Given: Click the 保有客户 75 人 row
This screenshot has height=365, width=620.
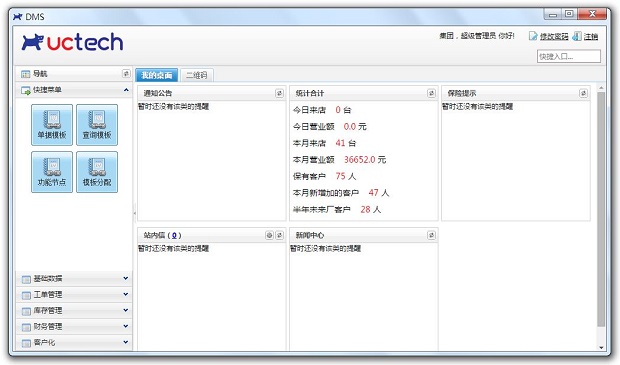Looking at the screenshot, I should coord(324,176).
